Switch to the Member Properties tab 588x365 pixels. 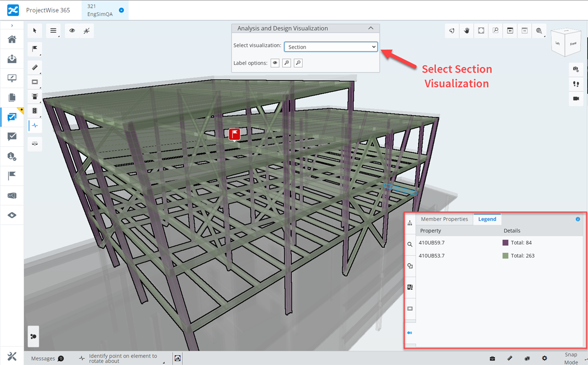(444, 219)
